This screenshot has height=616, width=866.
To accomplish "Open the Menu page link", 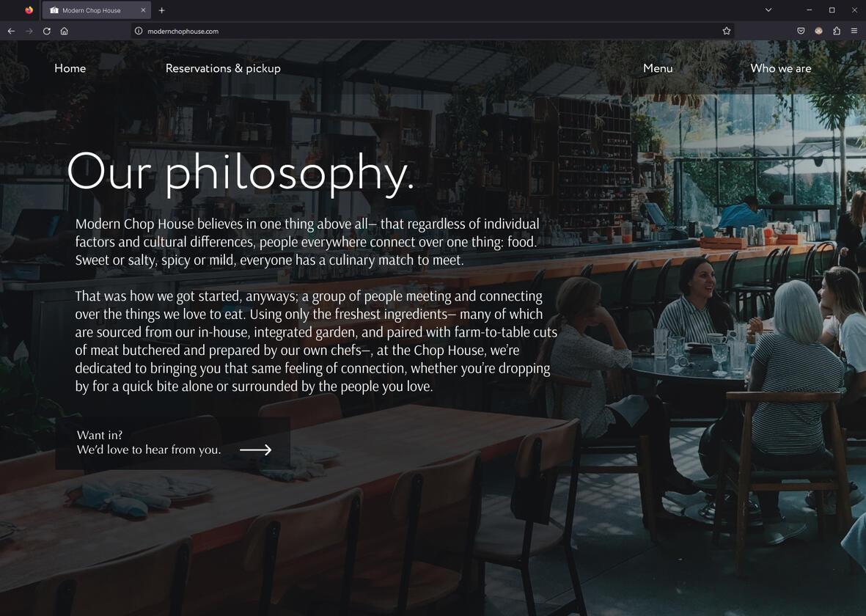I will pyautogui.click(x=658, y=68).
